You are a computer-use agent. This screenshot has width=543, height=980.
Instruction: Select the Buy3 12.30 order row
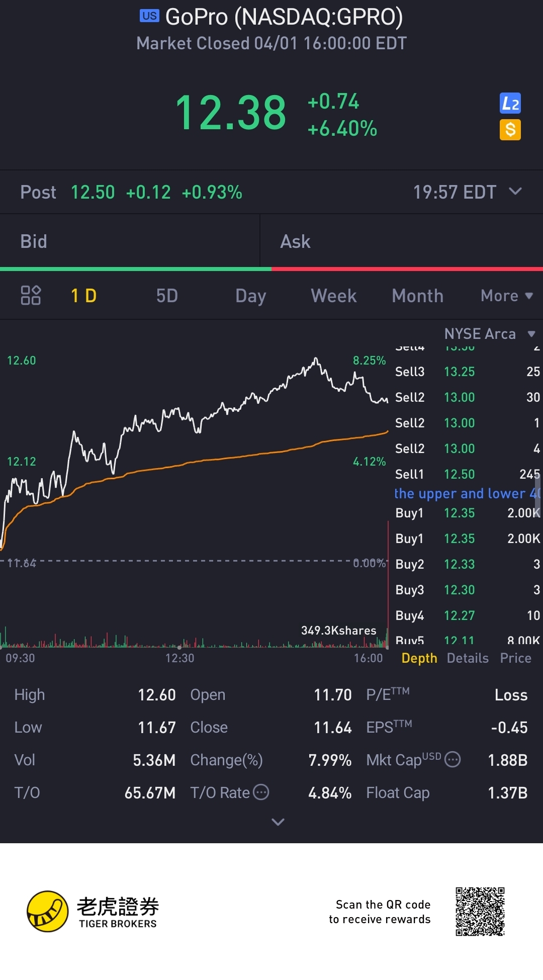pos(467,590)
